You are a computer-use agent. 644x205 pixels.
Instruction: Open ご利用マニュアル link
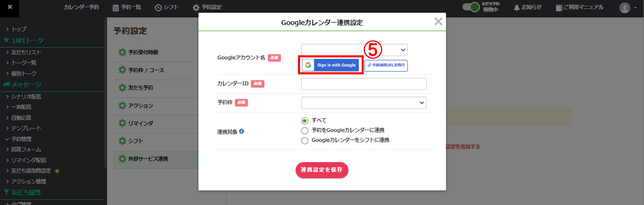580,7
